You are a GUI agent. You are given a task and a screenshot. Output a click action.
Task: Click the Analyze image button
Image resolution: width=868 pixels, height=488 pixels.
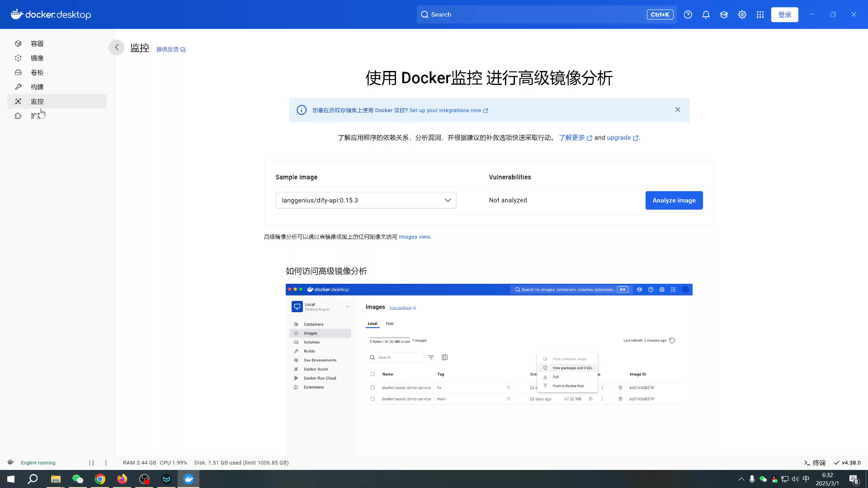pyautogui.click(x=674, y=200)
